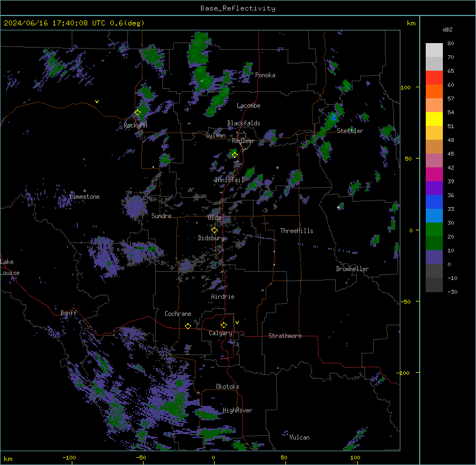The width and height of the screenshot is (476, 465).
Task: Click the yellow diamond marker south of RedDeer
Action: [x=235, y=155]
